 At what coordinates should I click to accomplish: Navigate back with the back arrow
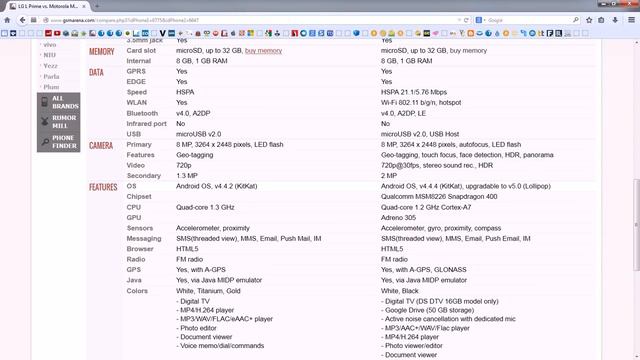click(22, 20)
